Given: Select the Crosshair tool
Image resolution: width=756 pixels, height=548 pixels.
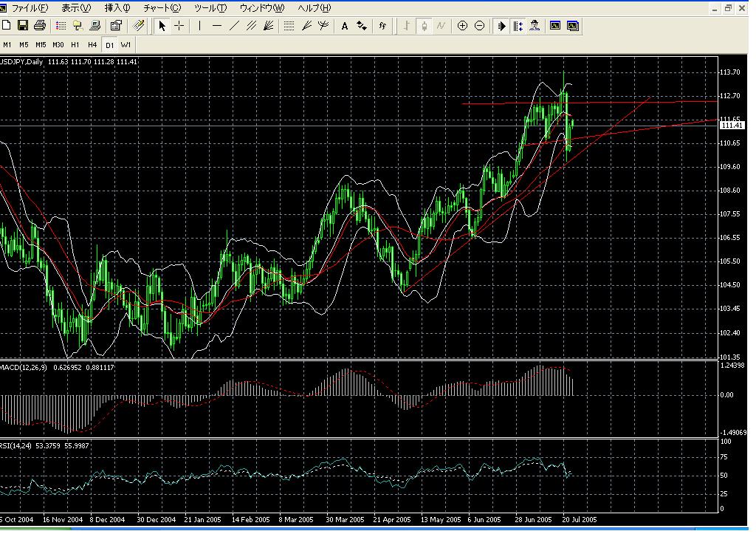Looking at the screenshot, I should click(x=180, y=26).
